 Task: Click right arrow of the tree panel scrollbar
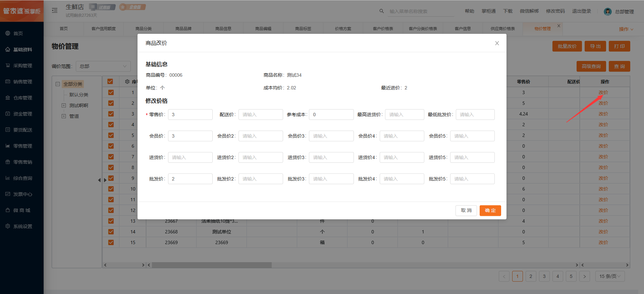pos(143,265)
